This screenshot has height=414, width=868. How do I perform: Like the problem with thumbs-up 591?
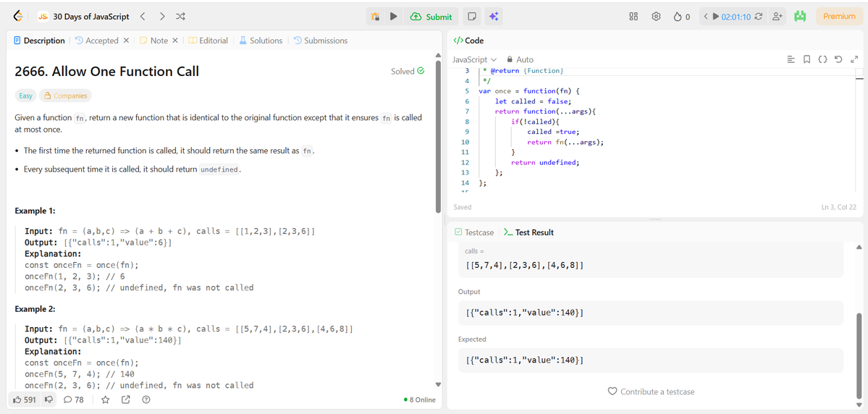tap(23, 400)
